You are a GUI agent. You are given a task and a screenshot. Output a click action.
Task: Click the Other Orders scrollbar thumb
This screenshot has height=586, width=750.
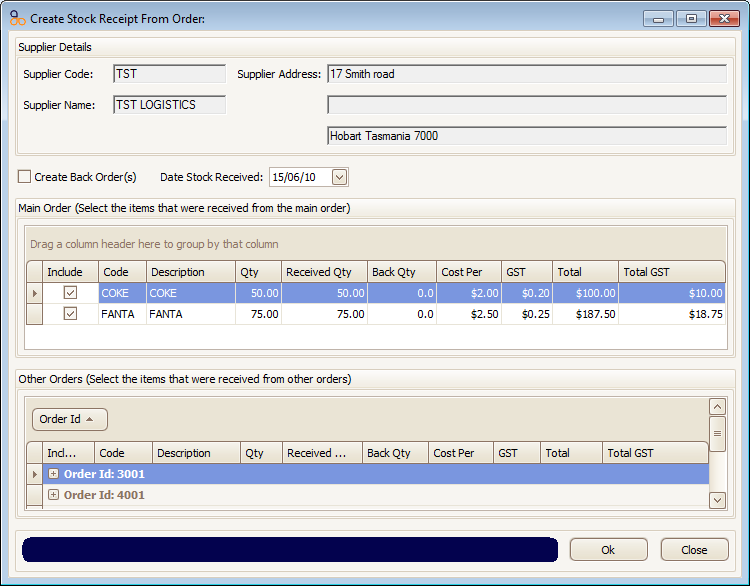tap(717, 433)
